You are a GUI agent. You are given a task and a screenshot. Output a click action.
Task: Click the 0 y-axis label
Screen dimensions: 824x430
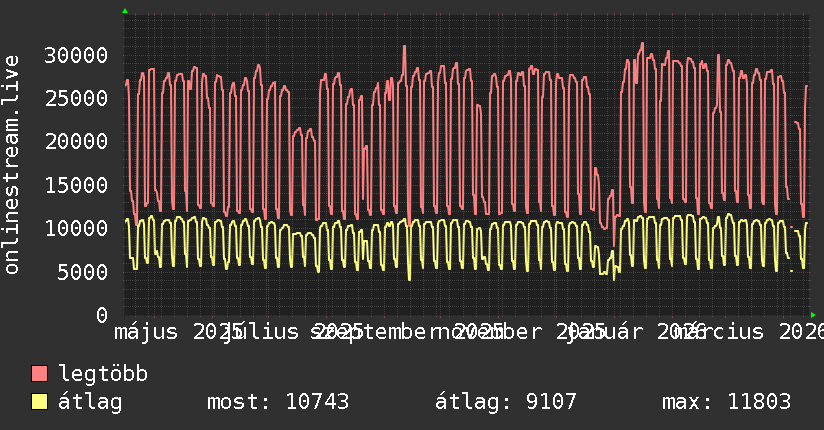click(102, 315)
